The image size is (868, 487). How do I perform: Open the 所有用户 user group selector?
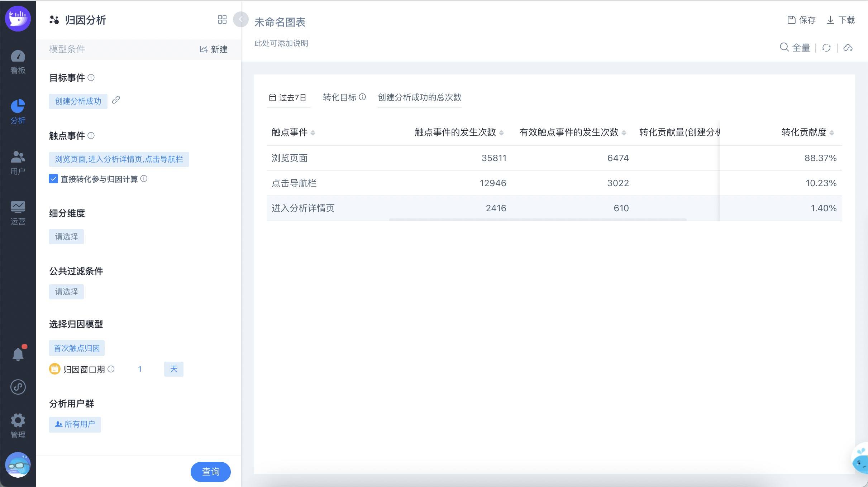coord(75,424)
